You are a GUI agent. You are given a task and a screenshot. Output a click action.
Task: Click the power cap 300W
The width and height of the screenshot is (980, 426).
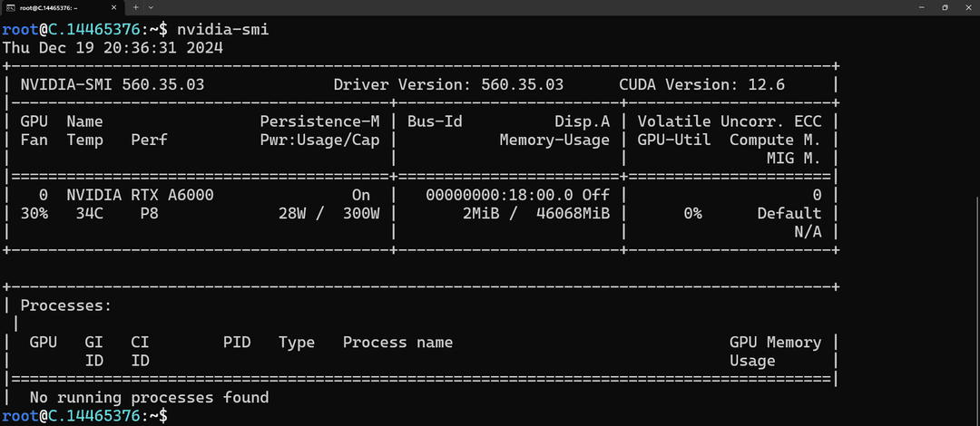360,214
